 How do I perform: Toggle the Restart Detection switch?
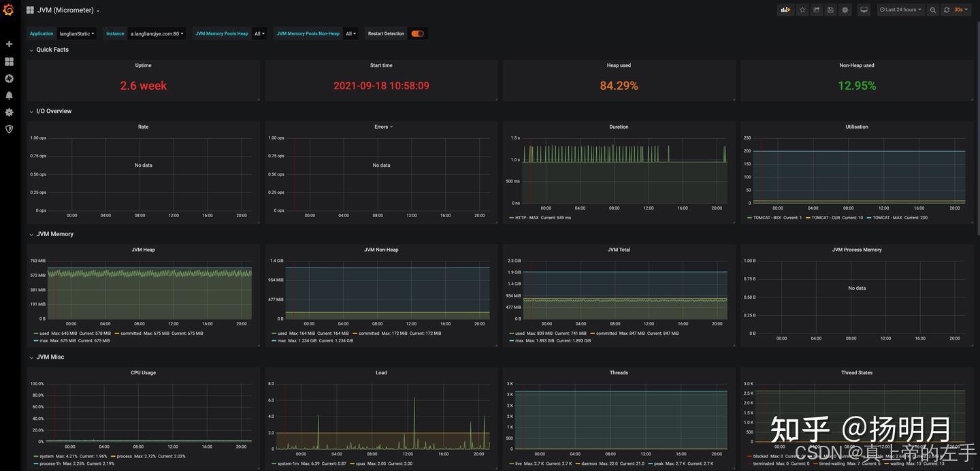coord(417,33)
